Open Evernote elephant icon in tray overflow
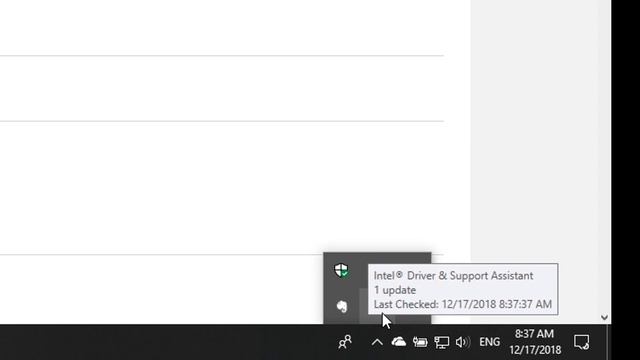Image resolution: width=640 pixels, height=360 pixels. (x=342, y=306)
